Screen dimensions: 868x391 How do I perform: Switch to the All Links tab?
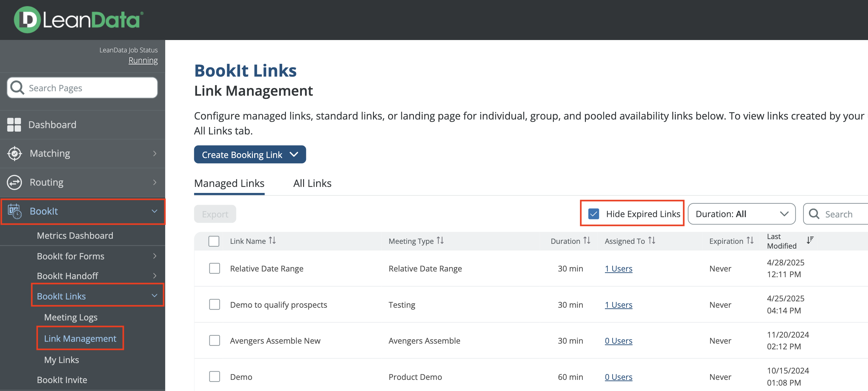click(x=312, y=183)
